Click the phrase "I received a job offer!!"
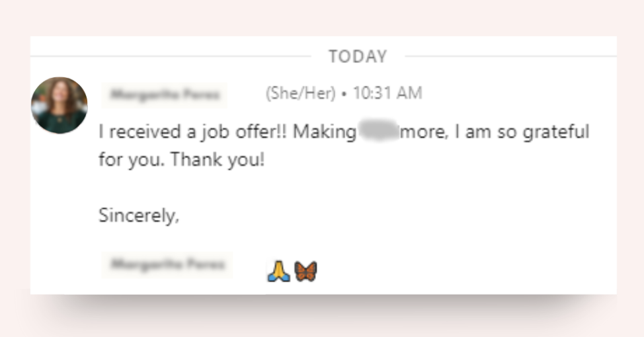 point(193,131)
